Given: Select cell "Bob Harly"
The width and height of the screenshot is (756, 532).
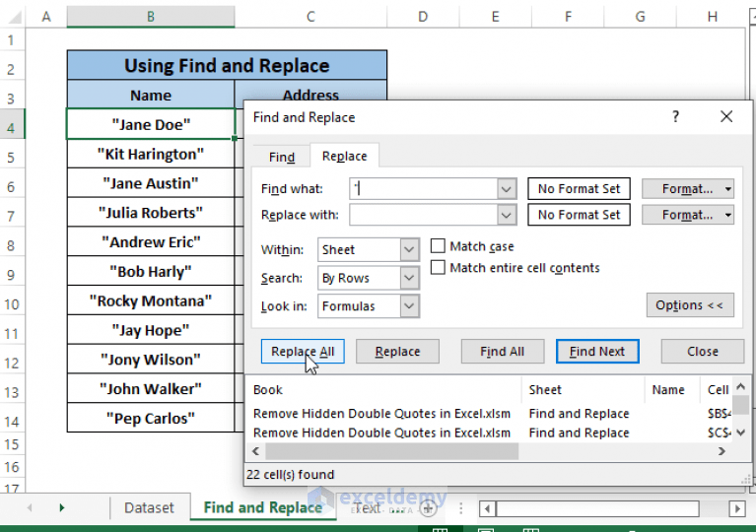Looking at the screenshot, I should [151, 271].
